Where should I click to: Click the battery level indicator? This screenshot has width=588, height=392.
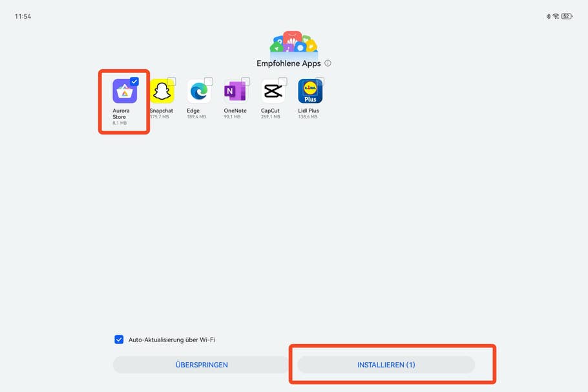[x=567, y=16]
